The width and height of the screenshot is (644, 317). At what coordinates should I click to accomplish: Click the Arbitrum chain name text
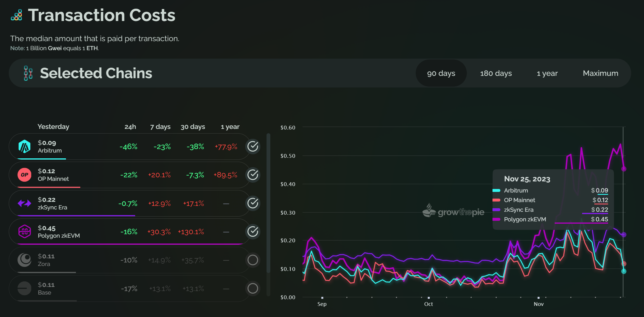[x=50, y=150]
